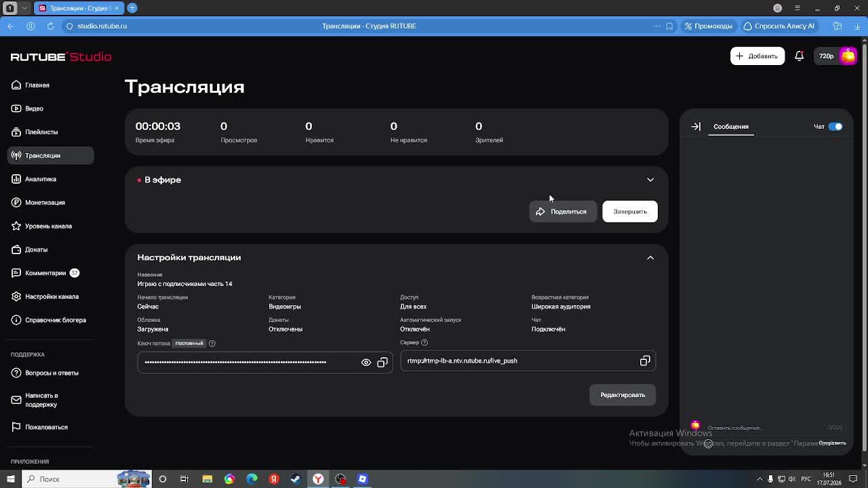Click the Поделиться button
Image resolution: width=868 pixels, height=488 pixels.
tap(562, 211)
